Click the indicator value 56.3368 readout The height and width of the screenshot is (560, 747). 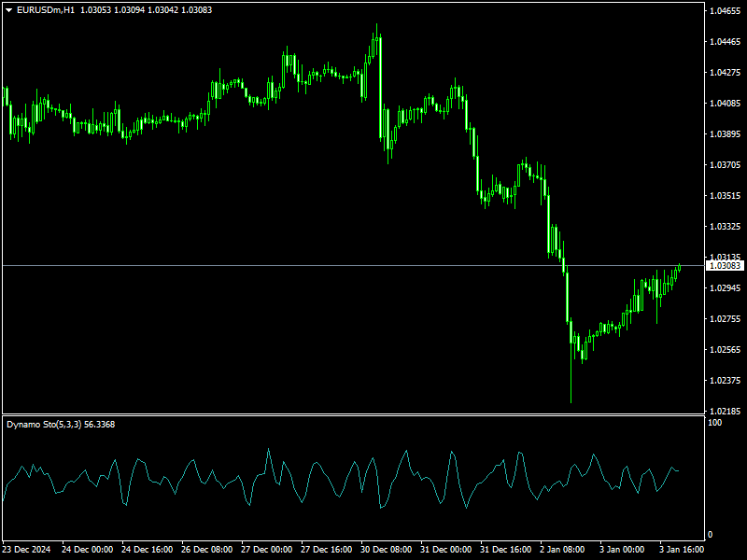tap(100, 425)
